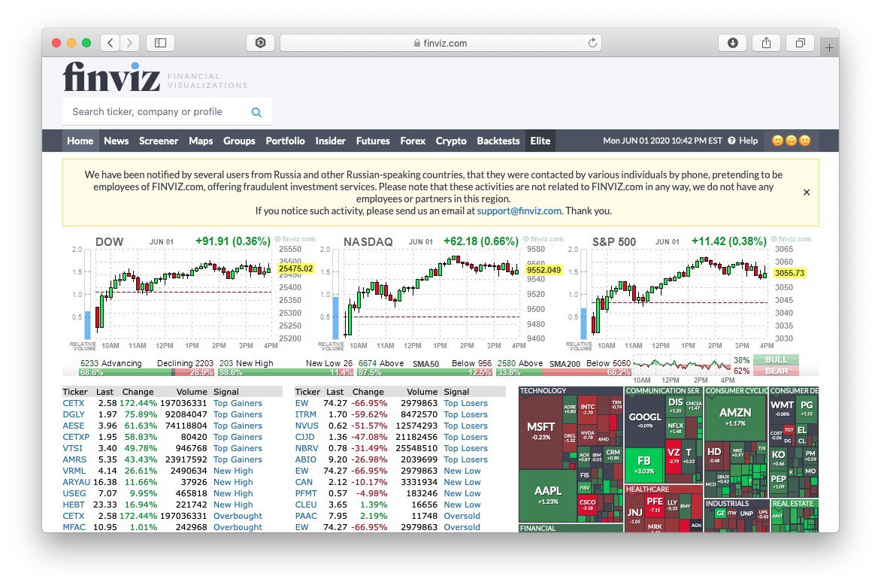The image size is (881, 588).
Task: Click the support@finviz.com email link
Action: pos(519,211)
